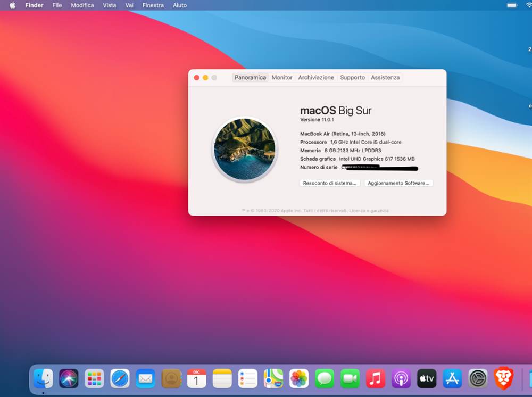Open the Notes app icon
This screenshot has width=532, height=397.
(x=222, y=378)
